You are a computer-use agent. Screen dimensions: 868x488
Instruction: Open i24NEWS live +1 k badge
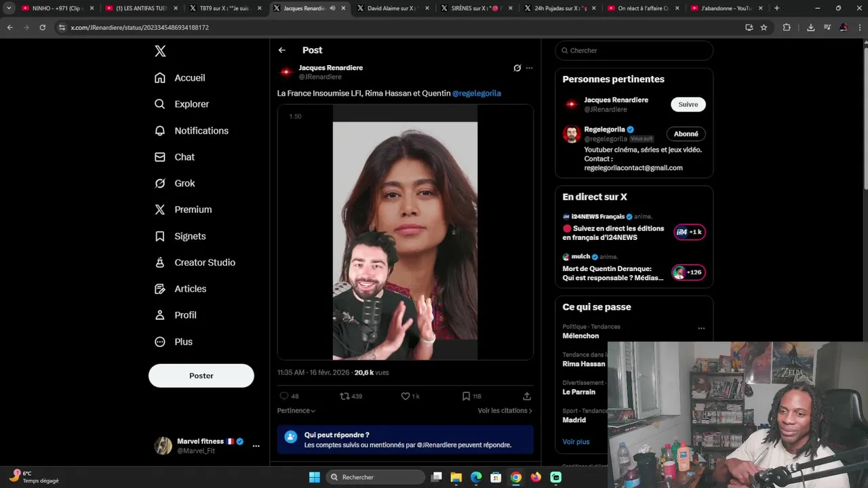coord(689,232)
